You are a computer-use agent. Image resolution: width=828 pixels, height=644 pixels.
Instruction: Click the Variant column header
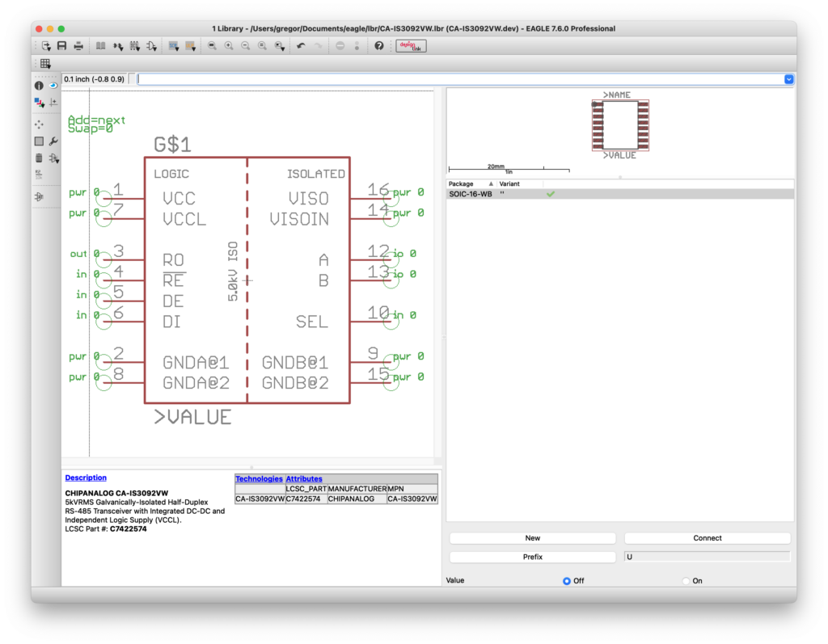(509, 183)
